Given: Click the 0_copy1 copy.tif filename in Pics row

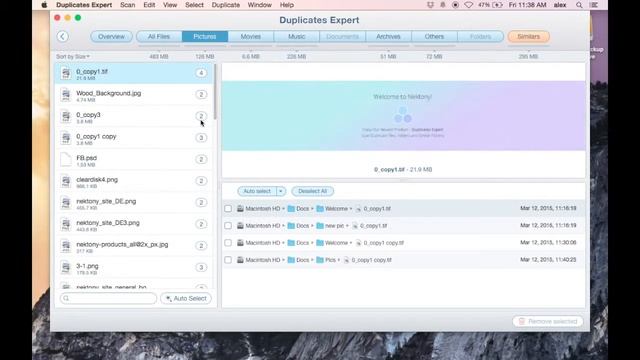Looking at the screenshot, I should tap(371, 260).
